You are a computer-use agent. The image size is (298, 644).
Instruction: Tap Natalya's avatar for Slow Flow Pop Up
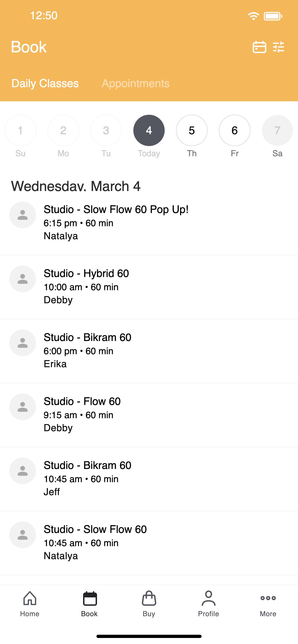click(x=23, y=215)
